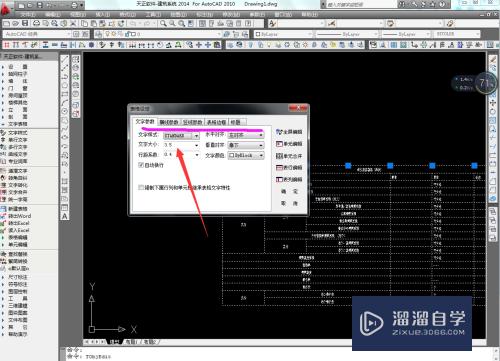Toggle the 强制下属行列和单元格继承 checkbox

[141, 188]
